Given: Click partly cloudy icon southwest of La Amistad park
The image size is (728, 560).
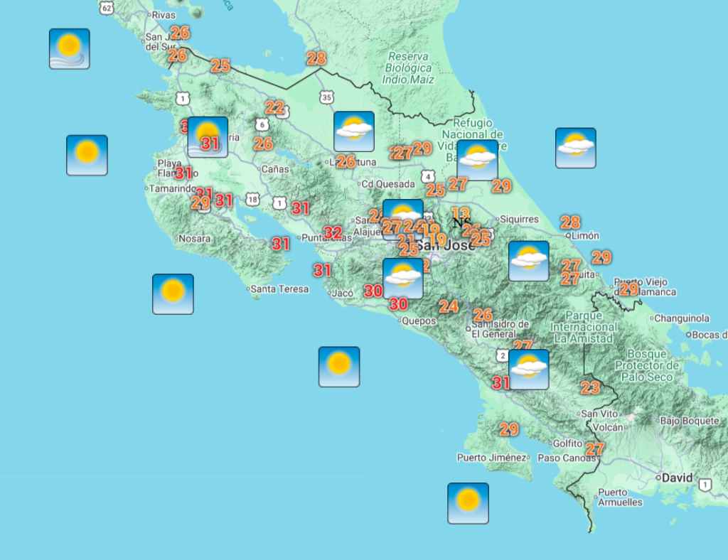Looking at the screenshot, I should tap(528, 369).
